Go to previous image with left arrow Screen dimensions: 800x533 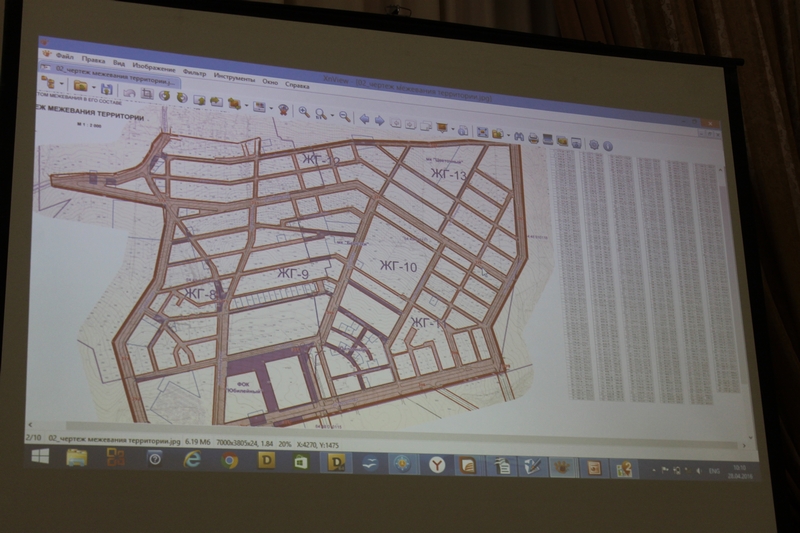click(x=365, y=119)
